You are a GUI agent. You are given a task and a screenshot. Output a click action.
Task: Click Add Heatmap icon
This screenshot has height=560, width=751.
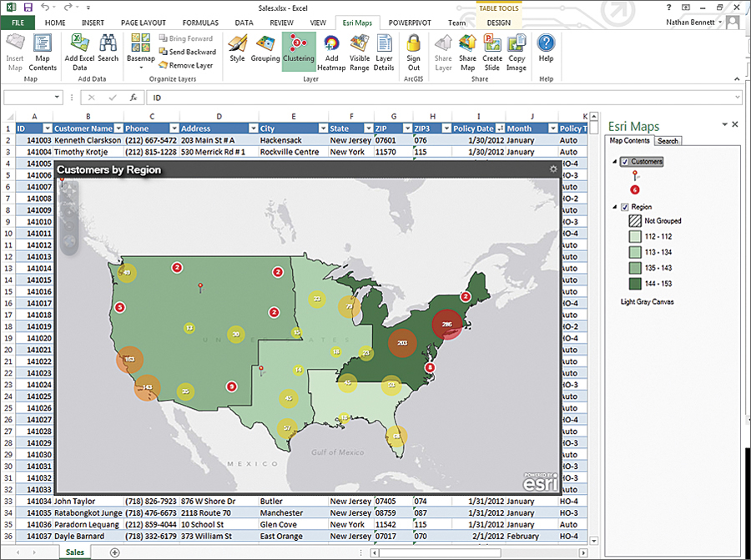[x=331, y=53]
